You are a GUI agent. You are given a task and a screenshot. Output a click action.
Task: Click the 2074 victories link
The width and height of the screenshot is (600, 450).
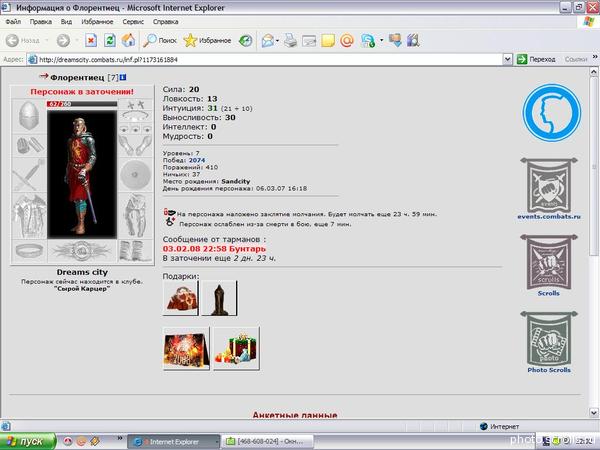pos(197,160)
